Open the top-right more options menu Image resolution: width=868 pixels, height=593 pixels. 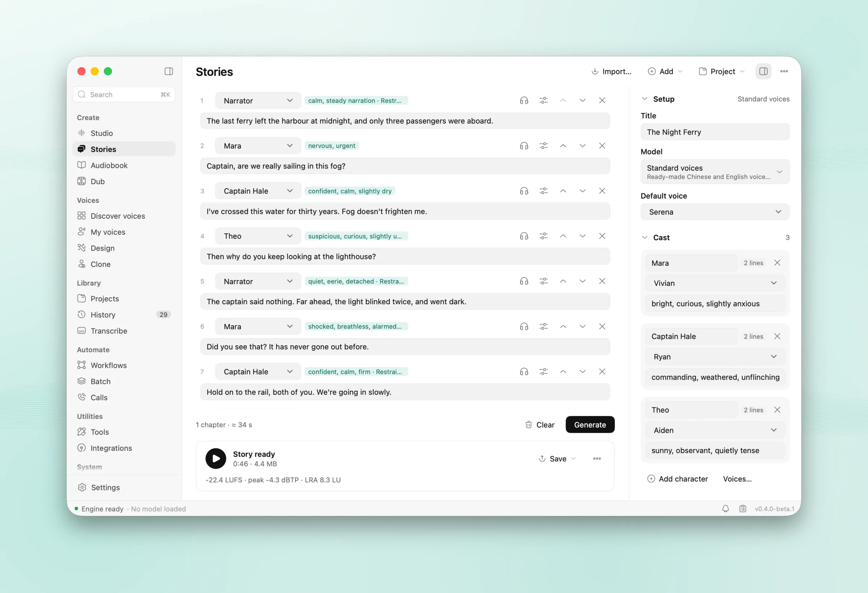(784, 71)
